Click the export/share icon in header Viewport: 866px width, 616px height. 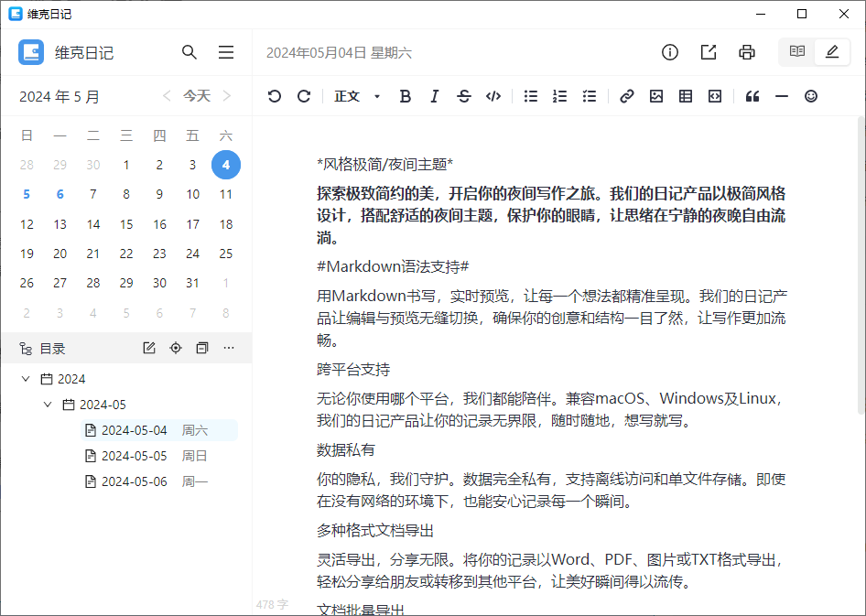coord(709,52)
